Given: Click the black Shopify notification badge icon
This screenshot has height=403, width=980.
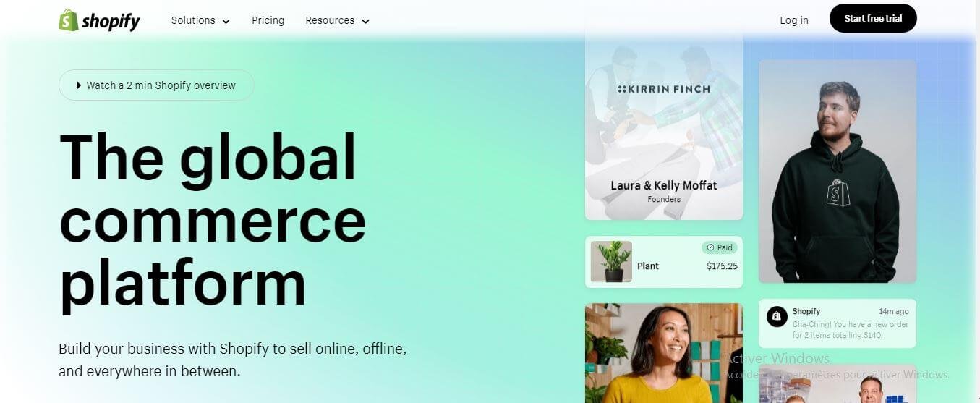Looking at the screenshot, I should 777,317.
